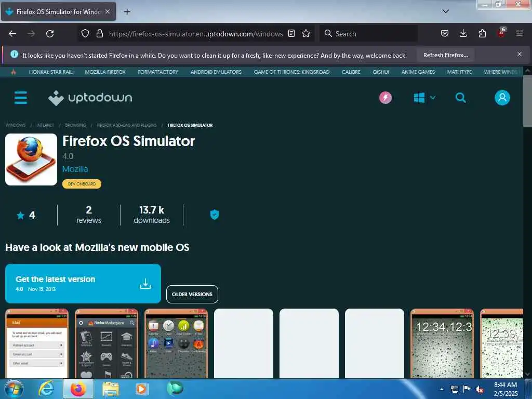Open a new tab with the plus icon

coord(127,12)
